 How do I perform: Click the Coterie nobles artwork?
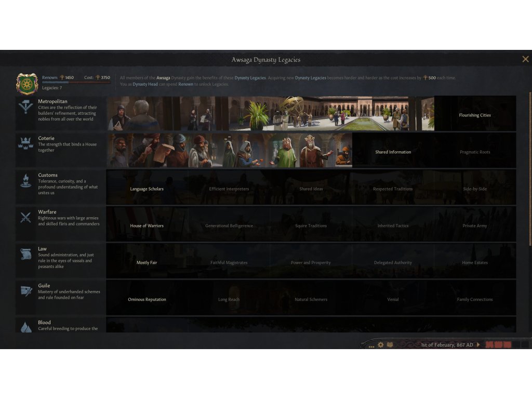(x=230, y=150)
